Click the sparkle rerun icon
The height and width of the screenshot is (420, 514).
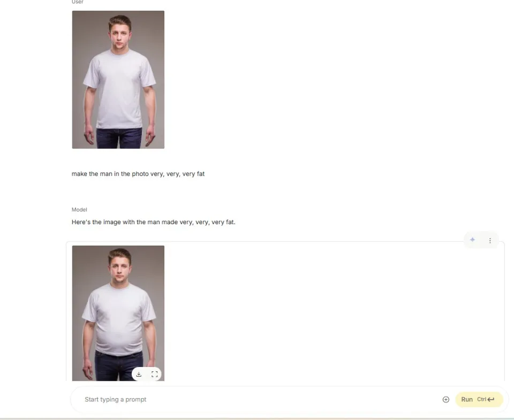(x=472, y=240)
